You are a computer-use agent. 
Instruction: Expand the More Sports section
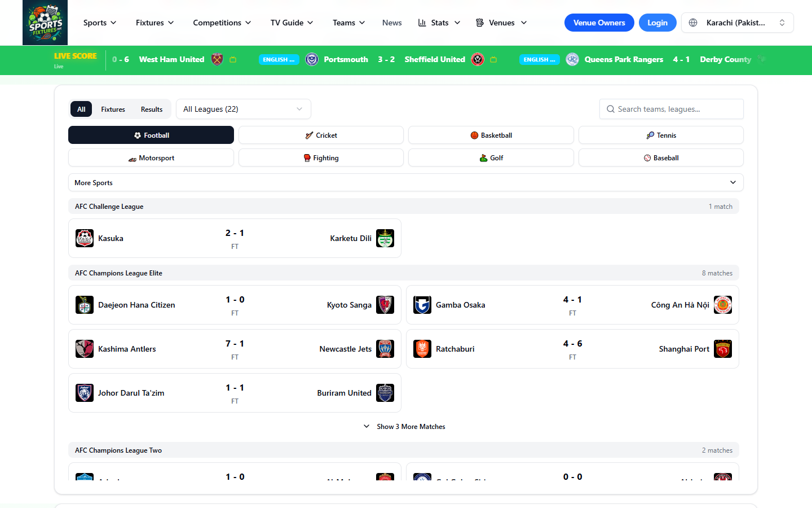(x=406, y=182)
